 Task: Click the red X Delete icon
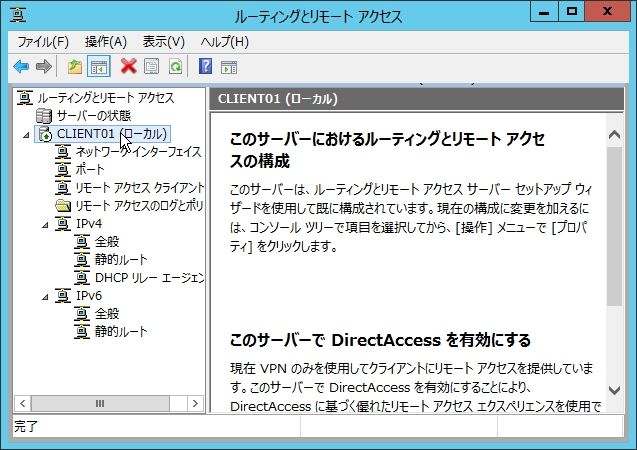pyautogui.click(x=128, y=66)
